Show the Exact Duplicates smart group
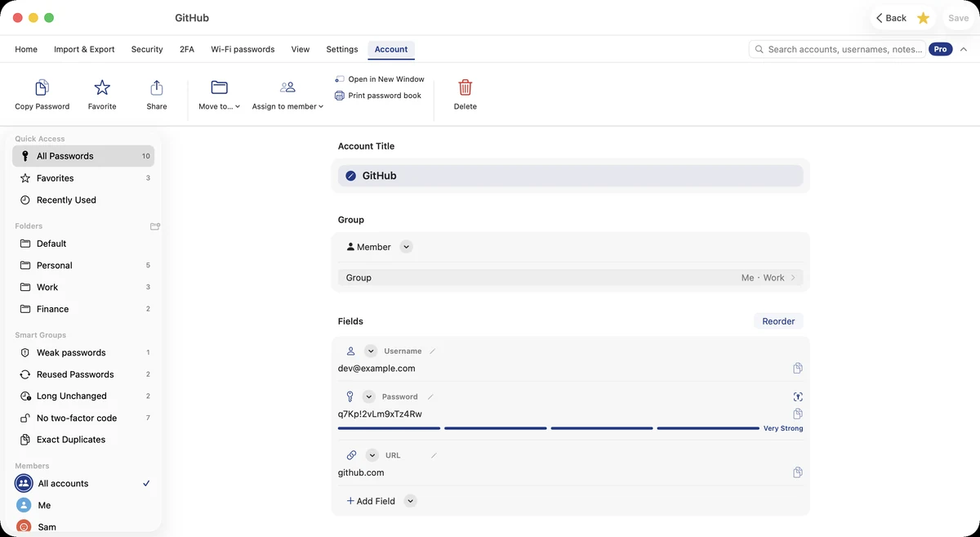Viewport: 980px width, 537px height. coord(83,440)
